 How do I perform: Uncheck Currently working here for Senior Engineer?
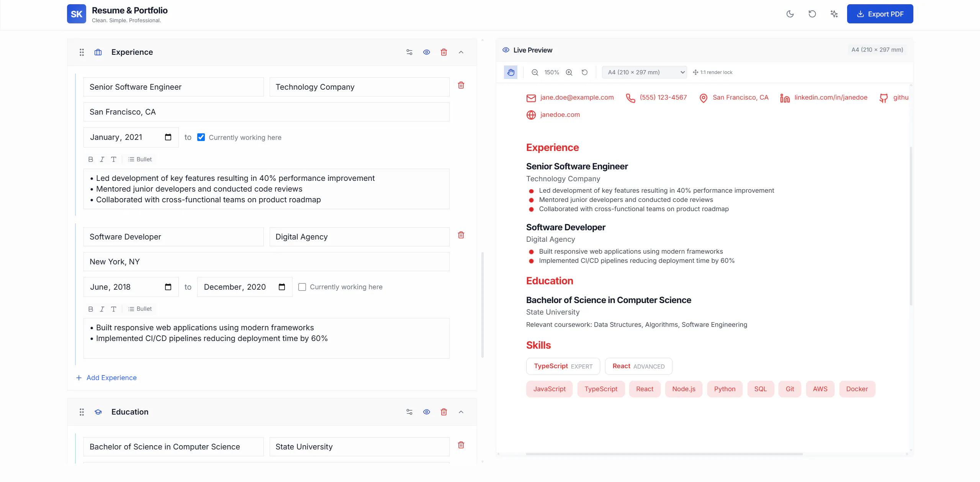coord(201,137)
